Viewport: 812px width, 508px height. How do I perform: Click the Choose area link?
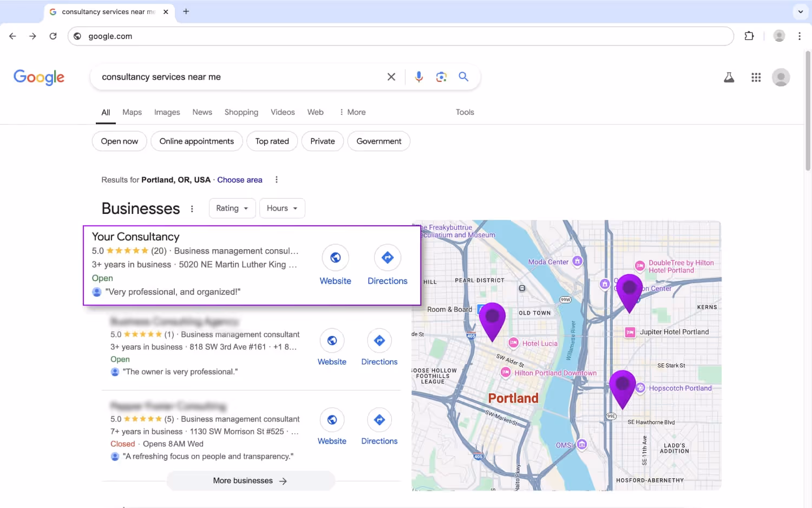tap(240, 180)
